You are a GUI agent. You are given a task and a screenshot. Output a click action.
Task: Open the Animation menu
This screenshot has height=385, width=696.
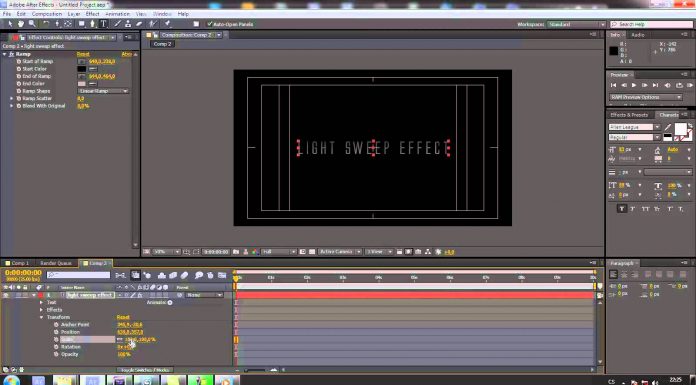(118, 14)
